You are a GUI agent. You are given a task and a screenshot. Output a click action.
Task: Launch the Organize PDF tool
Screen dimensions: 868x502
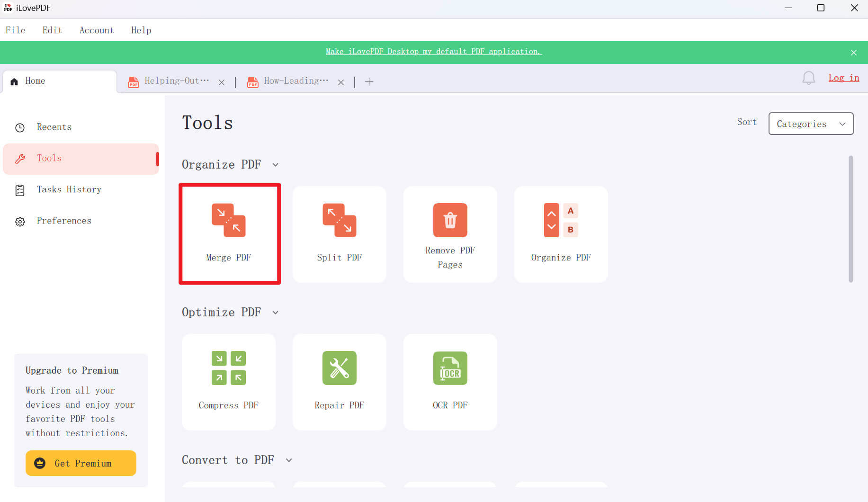point(561,233)
